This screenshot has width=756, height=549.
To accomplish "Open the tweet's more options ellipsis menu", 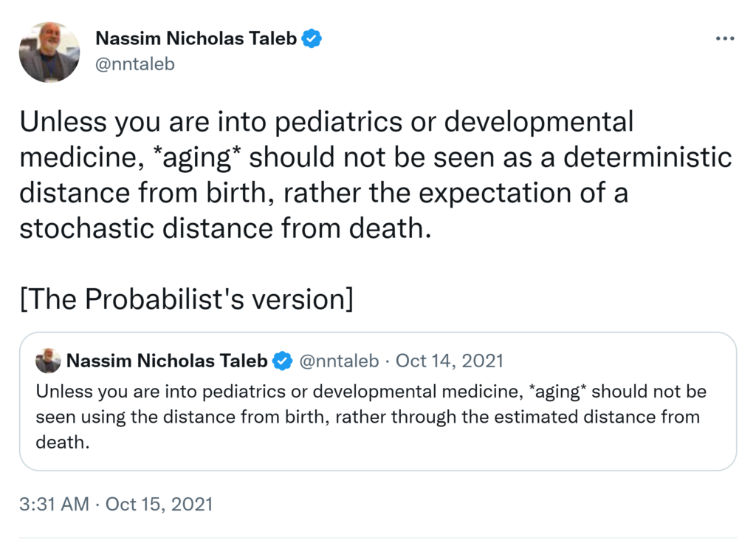I will tap(725, 39).
